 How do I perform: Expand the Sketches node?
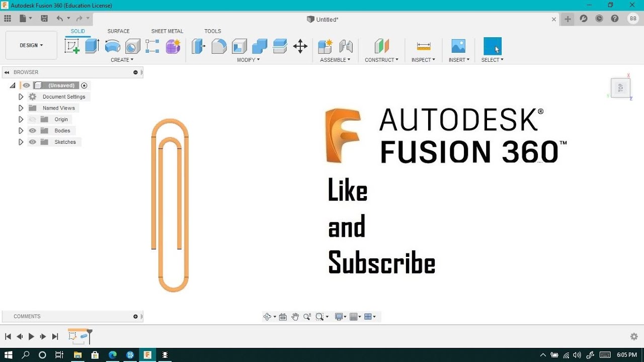tap(21, 142)
